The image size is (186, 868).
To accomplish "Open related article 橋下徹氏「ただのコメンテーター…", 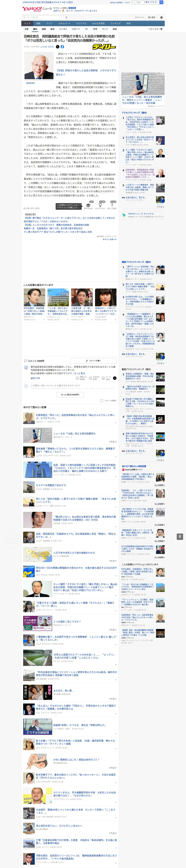I will point(69,218).
